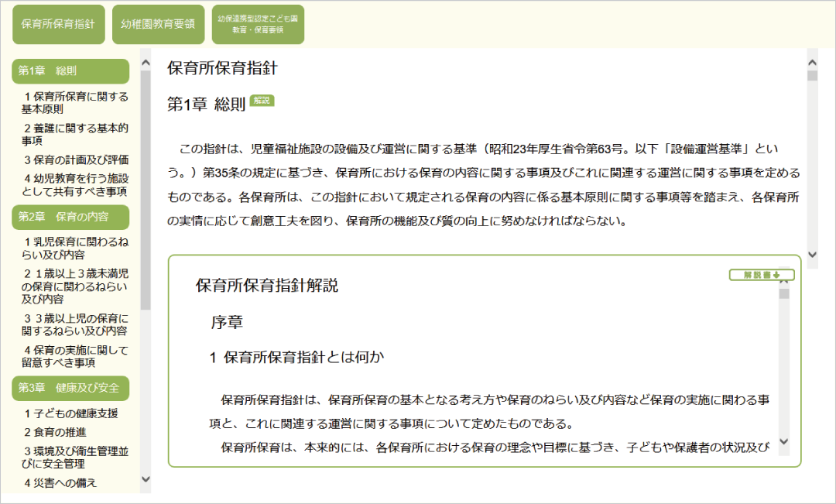This screenshot has height=504, width=836.
Task: Click the 序章 heading
Action: pyautogui.click(x=227, y=322)
